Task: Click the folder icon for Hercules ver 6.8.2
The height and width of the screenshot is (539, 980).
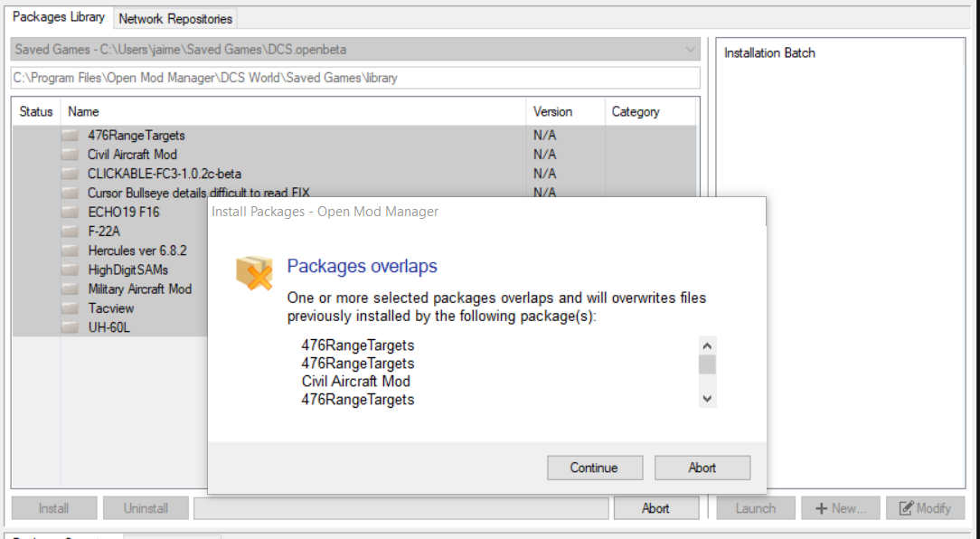Action: [70, 251]
